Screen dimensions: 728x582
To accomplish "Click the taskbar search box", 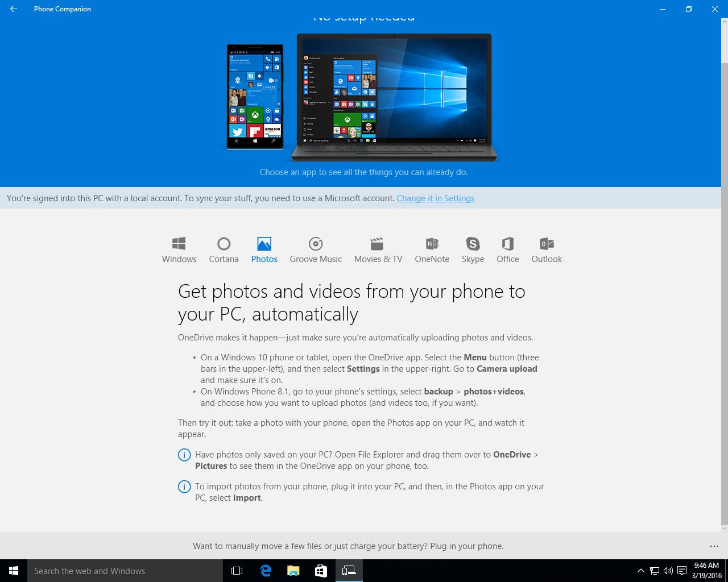I will pyautogui.click(x=125, y=571).
